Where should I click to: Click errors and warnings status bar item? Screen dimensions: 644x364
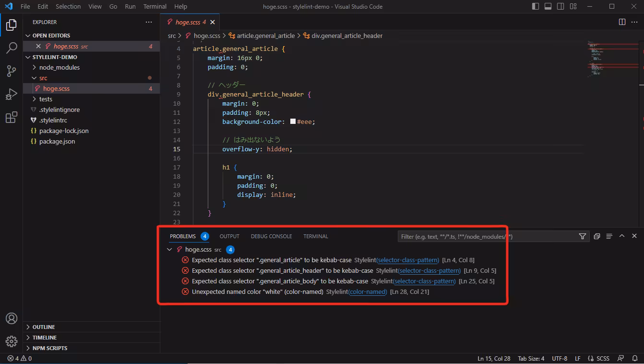19,358
